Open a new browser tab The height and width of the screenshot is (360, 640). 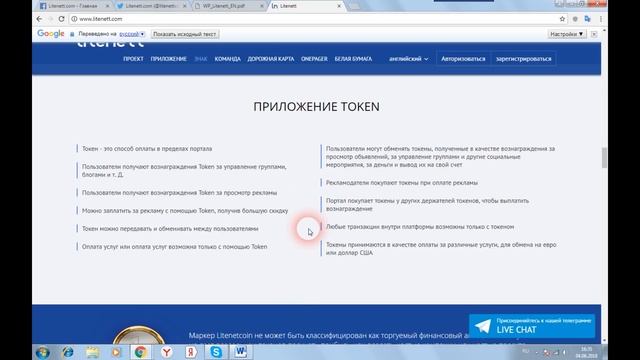tap(354, 6)
